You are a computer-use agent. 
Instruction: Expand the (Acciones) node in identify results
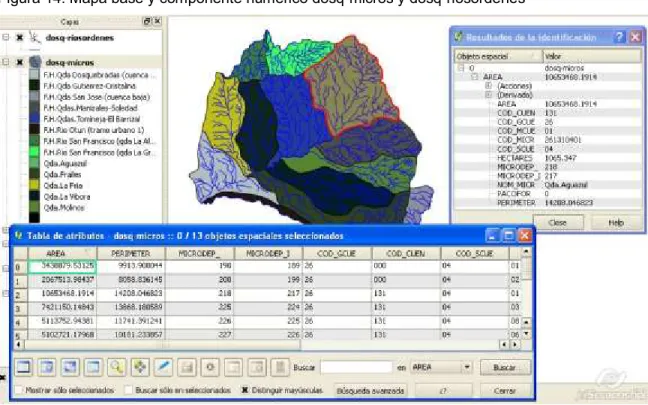point(488,86)
